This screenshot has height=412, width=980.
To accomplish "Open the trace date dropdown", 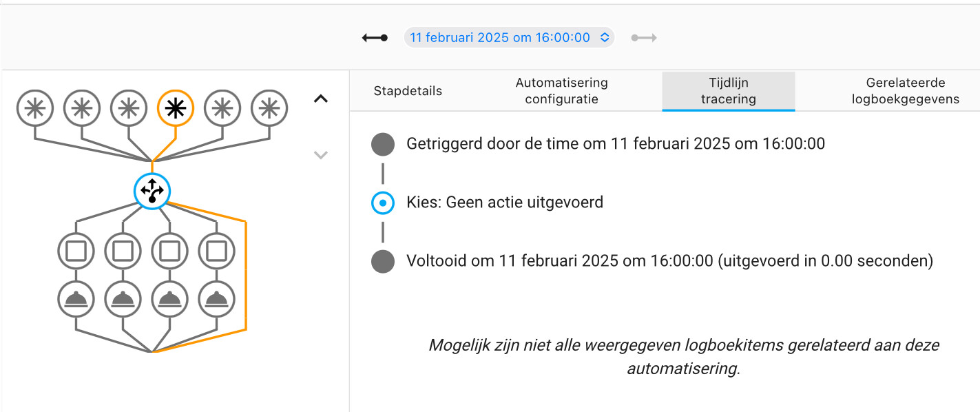I will (x=509, y=38).
